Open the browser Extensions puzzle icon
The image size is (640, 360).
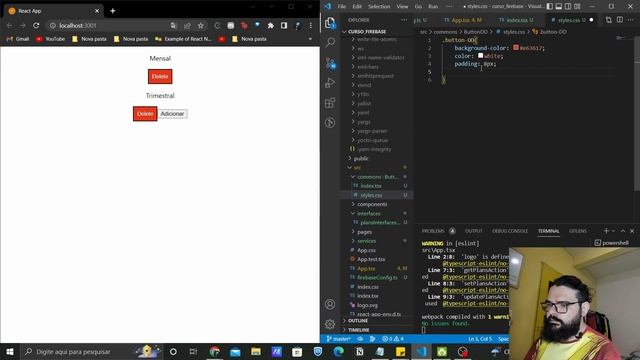(x=270, y=25)
